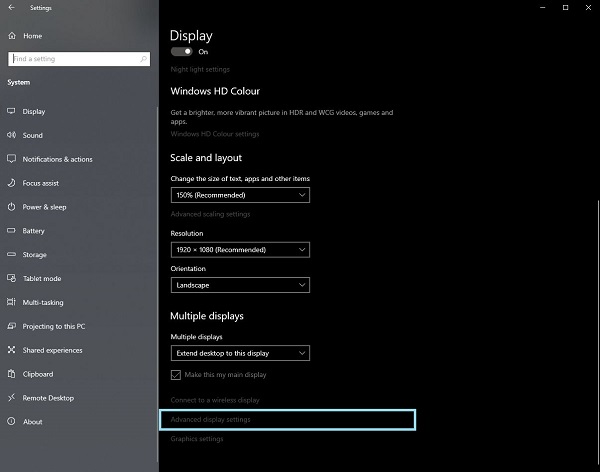Open Sound settings via the speaker icon
Image resolution: width=600 pixels, height=472 pixels.
click(x=12, y=135)
